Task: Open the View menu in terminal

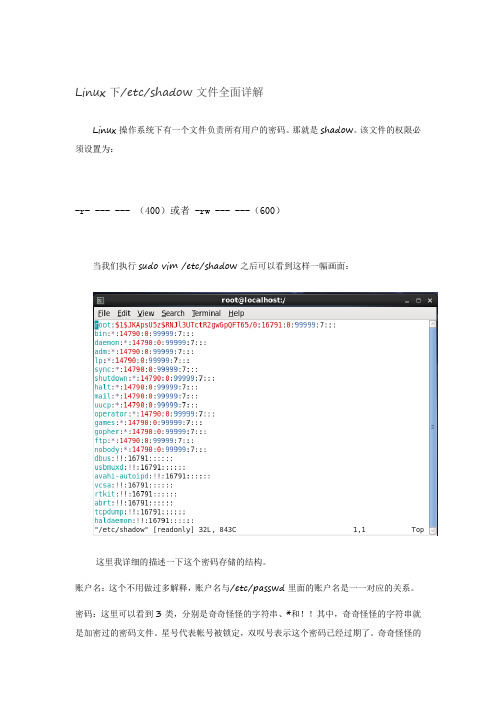Action: pos(145,313)
